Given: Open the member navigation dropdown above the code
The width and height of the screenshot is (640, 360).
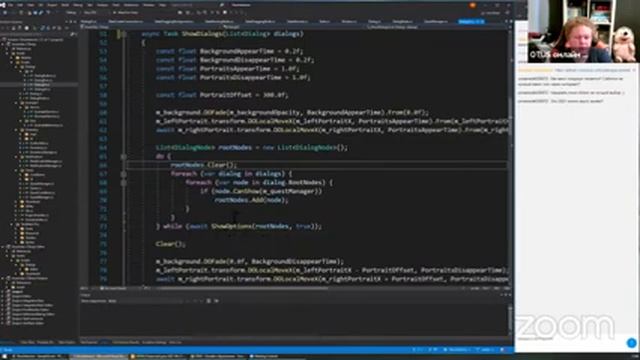Looking at the screenshot, I should 437,27.
